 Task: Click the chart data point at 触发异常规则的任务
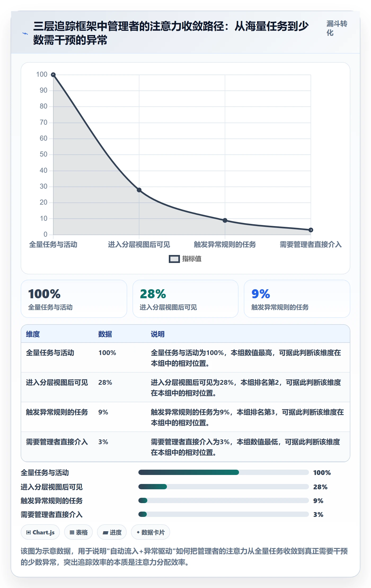click(225, 220)
